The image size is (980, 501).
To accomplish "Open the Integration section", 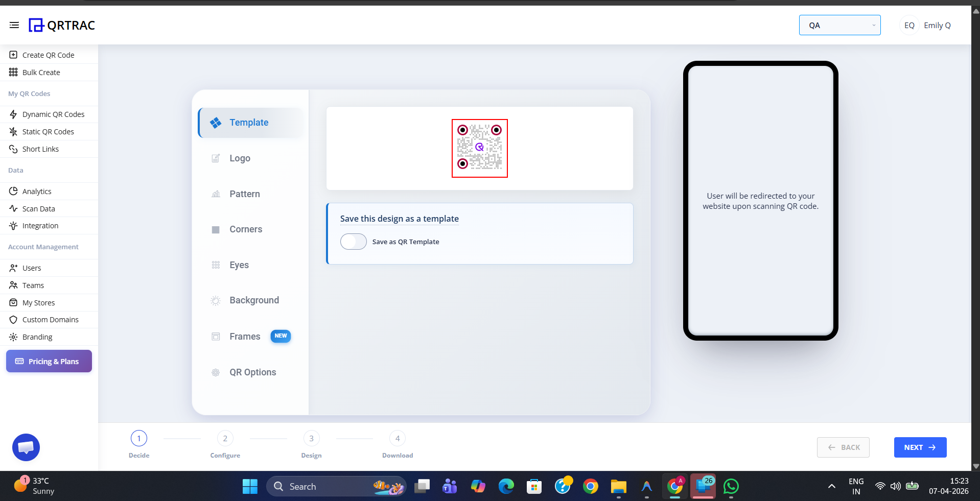I will pyautogui.click(x=39, y=225).
